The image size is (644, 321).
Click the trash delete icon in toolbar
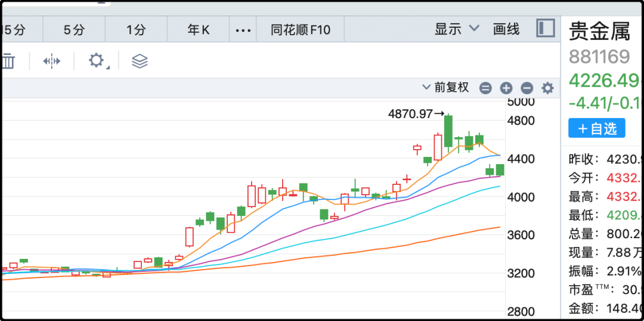tap(8, 61)
